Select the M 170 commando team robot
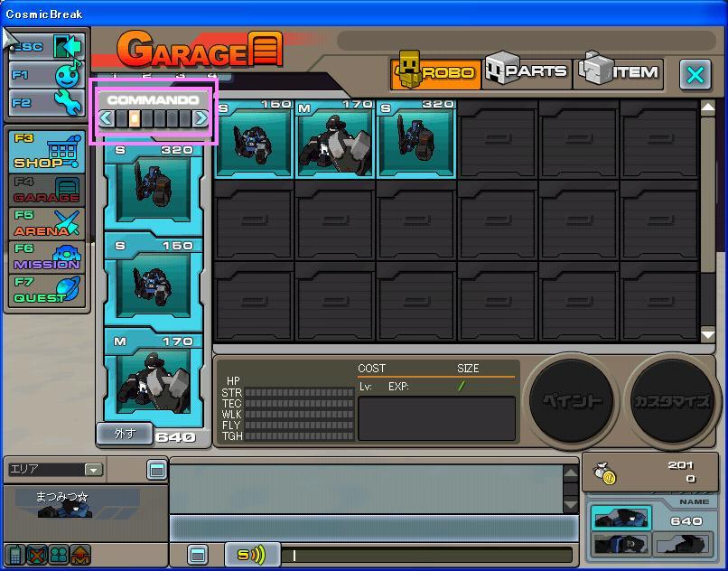The height and width of the screenshot is (571, 728). pos(154,377)
